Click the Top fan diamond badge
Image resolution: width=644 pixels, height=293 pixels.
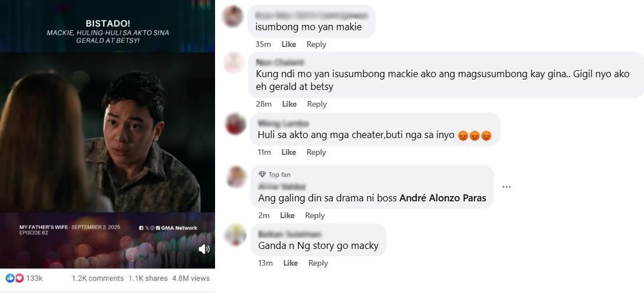(x=263, y=174)
